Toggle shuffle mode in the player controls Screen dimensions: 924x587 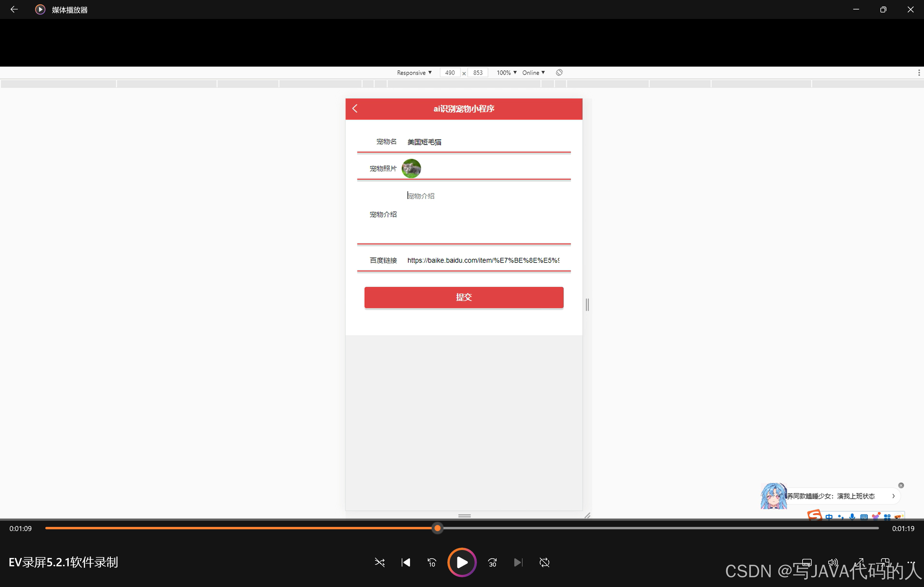[379, 562]
